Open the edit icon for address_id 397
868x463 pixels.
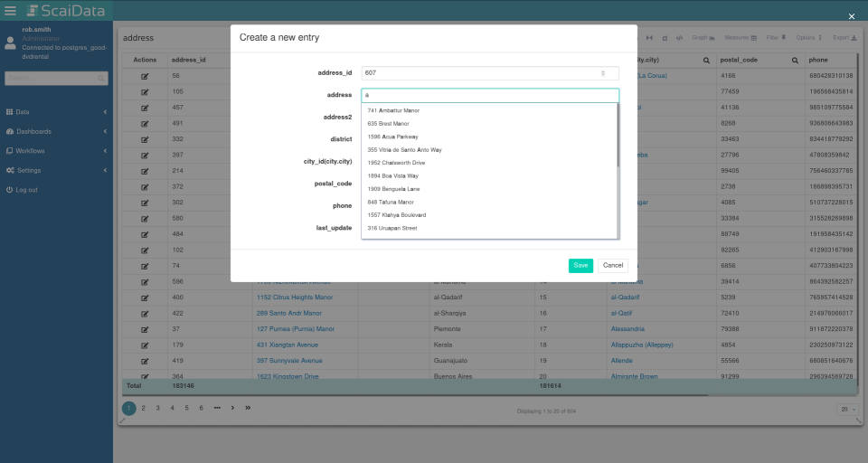145,156
